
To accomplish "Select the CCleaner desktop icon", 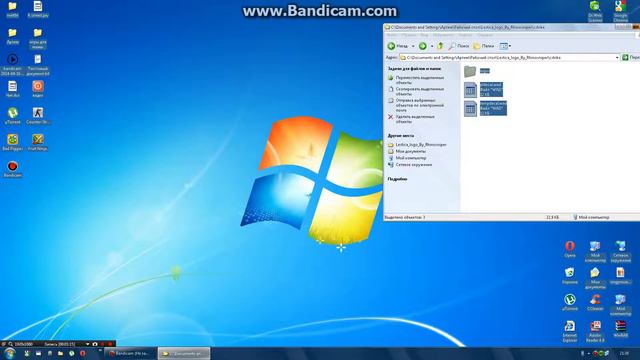I will click(595, 302).
